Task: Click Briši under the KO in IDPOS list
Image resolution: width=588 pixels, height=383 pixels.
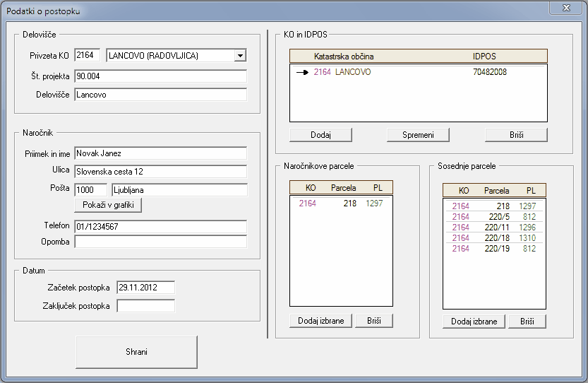Action: (516, 134)
